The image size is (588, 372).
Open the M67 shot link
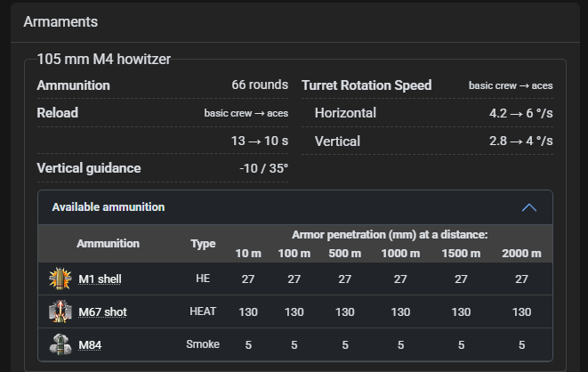click(x=102, y=312)
